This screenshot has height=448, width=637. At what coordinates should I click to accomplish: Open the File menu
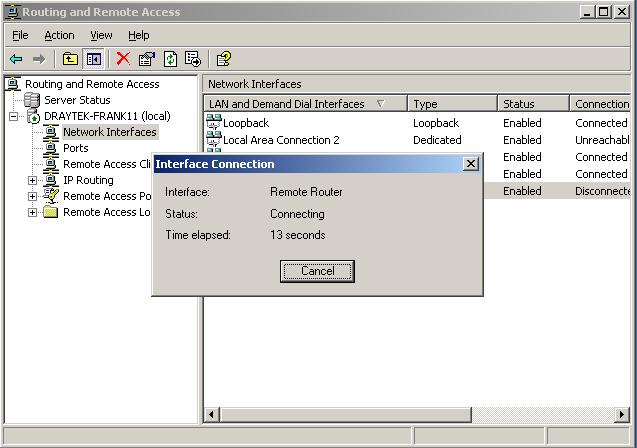pyautogui.click(x=20, y=35)
